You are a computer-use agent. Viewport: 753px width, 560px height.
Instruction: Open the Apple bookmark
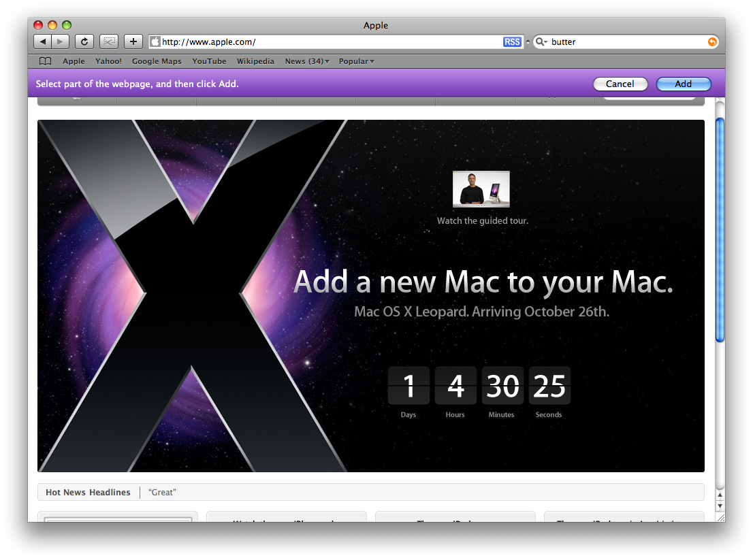(x=74, y=61)
